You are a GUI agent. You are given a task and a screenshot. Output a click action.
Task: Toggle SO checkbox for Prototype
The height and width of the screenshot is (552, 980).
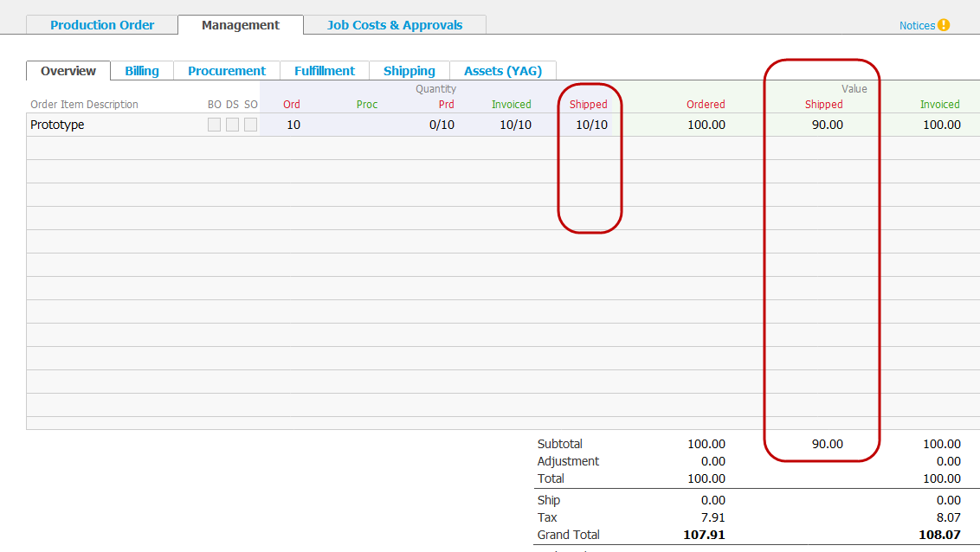(250, 125)
